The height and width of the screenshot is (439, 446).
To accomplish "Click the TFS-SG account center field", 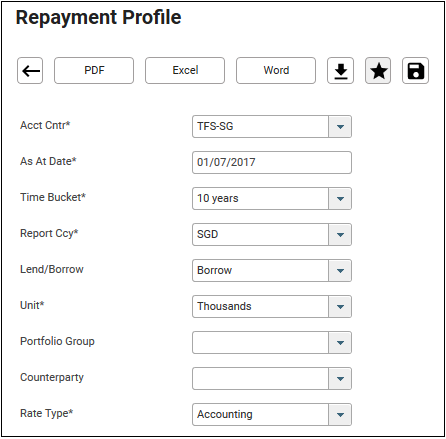I will 260,127.
